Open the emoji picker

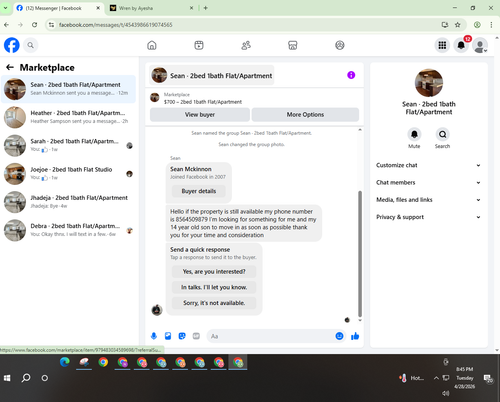(x=339, y=336)
